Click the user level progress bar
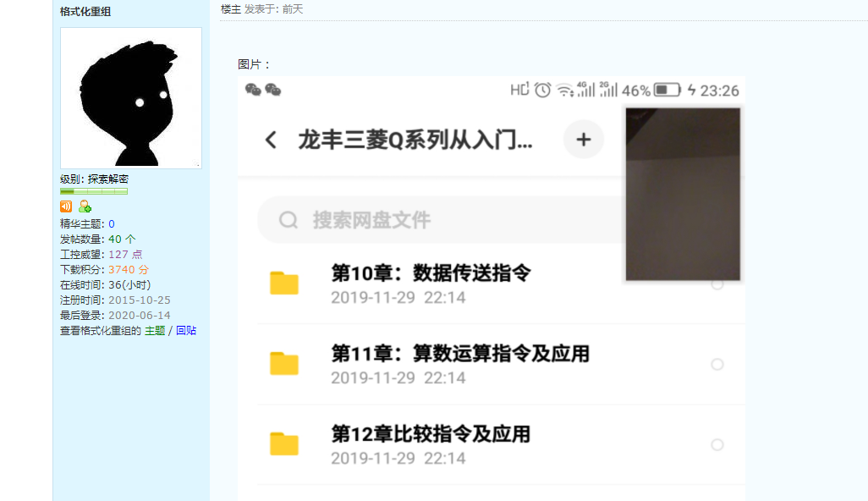868x501 pixels. point(93,191)
